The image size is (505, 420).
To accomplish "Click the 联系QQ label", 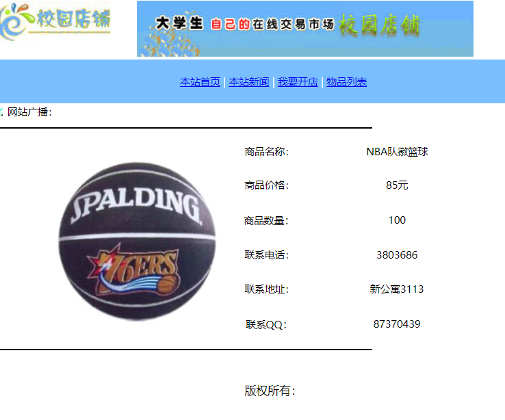I will coord(266,324).
